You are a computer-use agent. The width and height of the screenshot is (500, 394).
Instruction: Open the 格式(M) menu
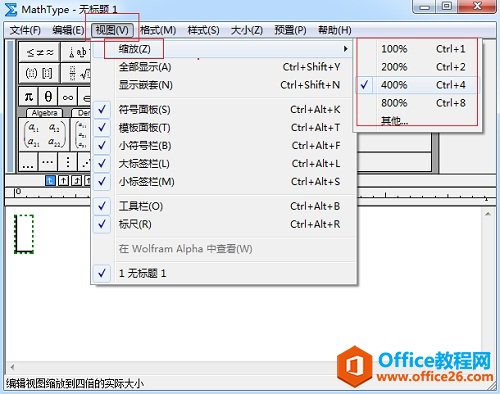click(158, 30)
